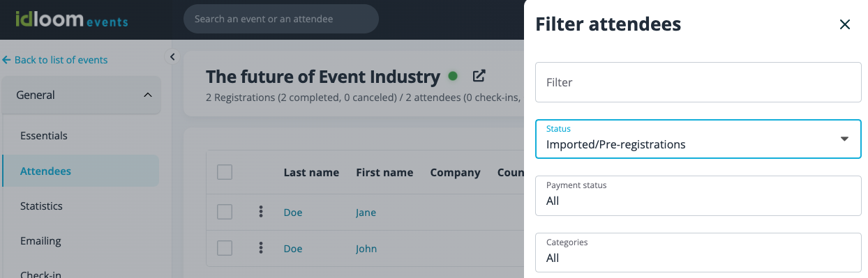
Task: Close the Filter attendees panel
Action: tap(844, 25)
